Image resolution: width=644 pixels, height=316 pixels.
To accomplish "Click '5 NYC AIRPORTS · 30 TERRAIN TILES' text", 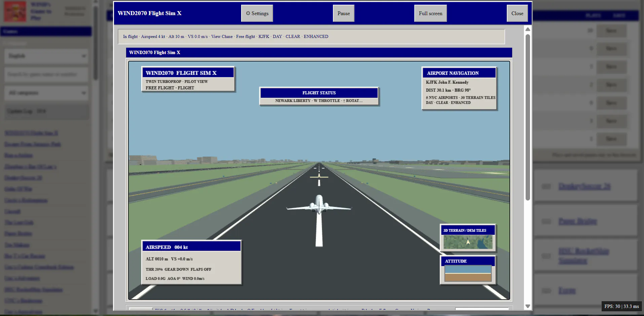I will tap(460, 98).
